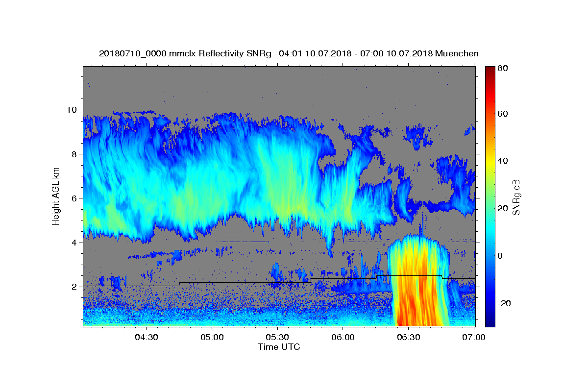588x392 pixels.
Task: Click the plot title text '20180710_0000.mmclx Reflectivity SNRg'
Action: pyautogui.click(x=185, y=53)
